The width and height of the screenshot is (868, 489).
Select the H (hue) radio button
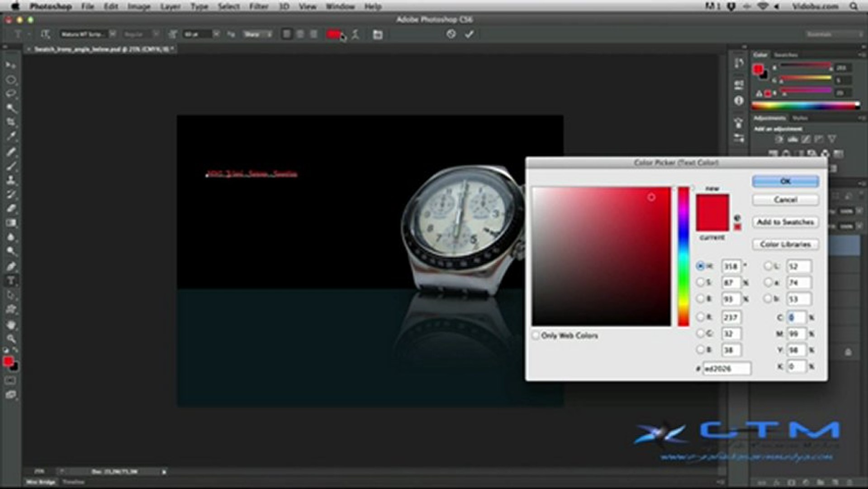pyautogui.click(x=701, y=266)
